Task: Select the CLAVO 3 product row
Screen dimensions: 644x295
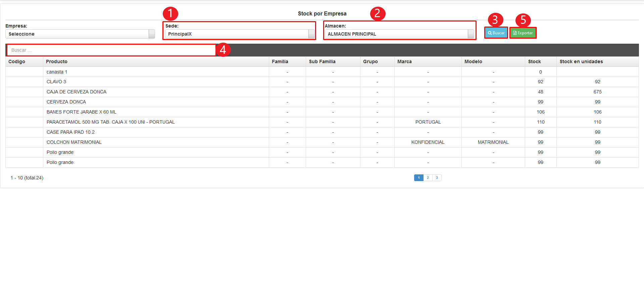Action: [322, 82]
